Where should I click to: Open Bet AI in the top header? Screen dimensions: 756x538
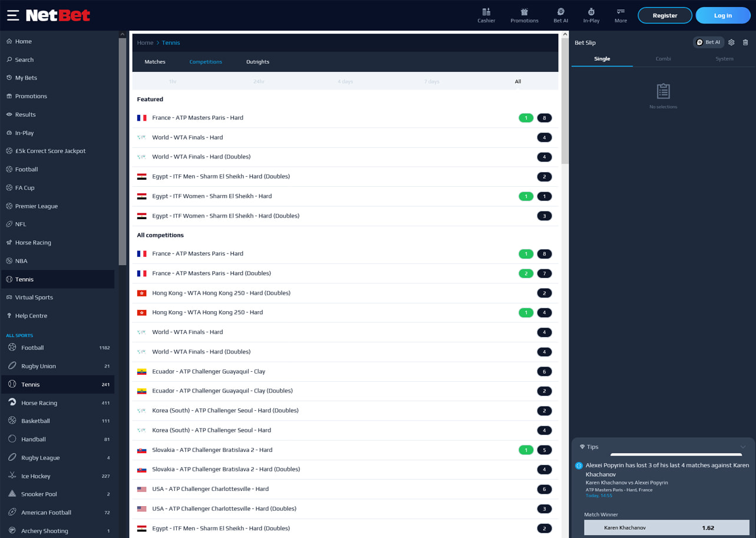pos(561,15)
